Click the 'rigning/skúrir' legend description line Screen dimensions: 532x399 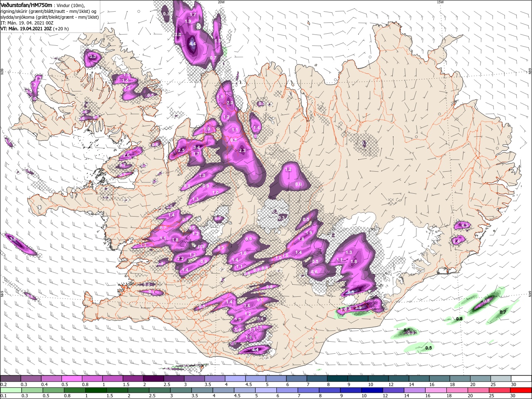48,11
